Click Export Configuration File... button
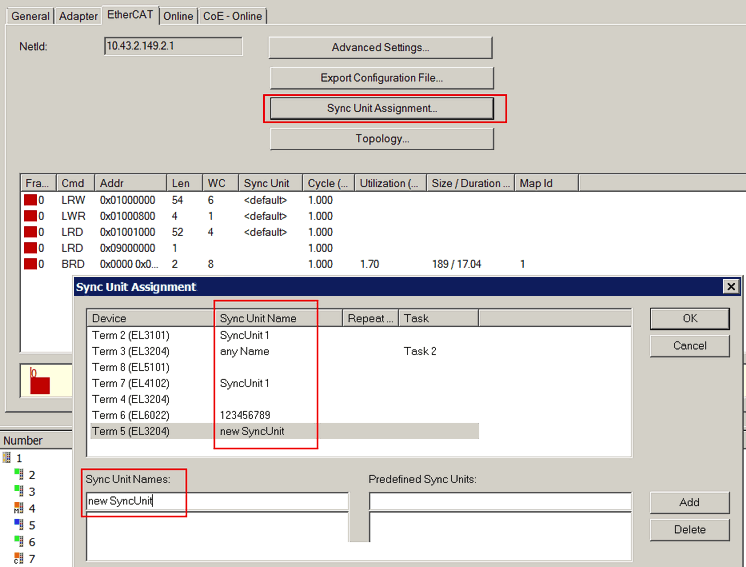 [x=381, y=78]
